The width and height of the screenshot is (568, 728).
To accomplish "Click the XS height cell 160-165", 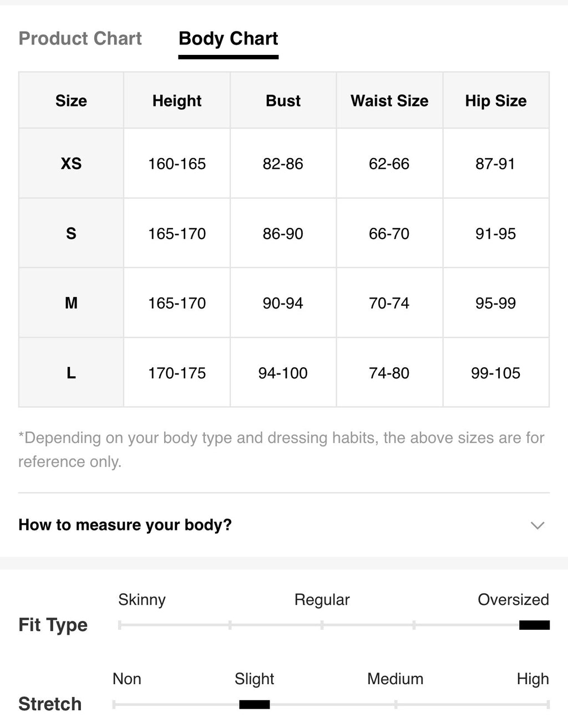I will tap(177, 164).
